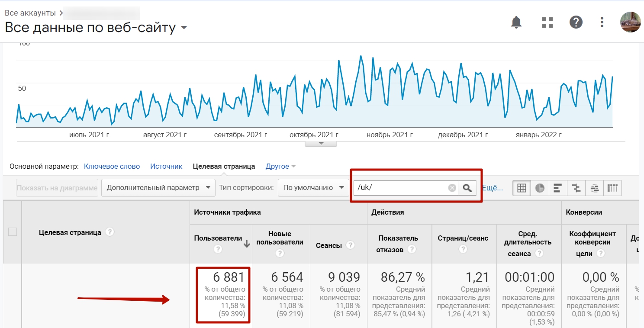Expand the Другое parameter dropdown
This screenshot has width=644, height=328.
(280, 166)
